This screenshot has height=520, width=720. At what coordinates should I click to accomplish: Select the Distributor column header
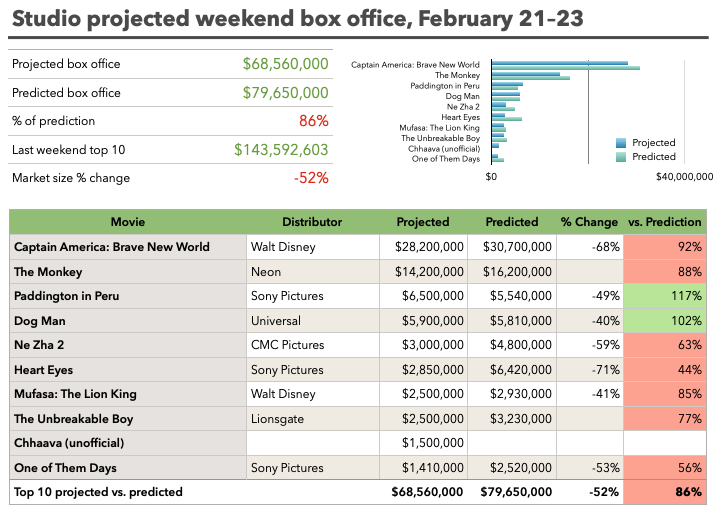coord(312,222)
